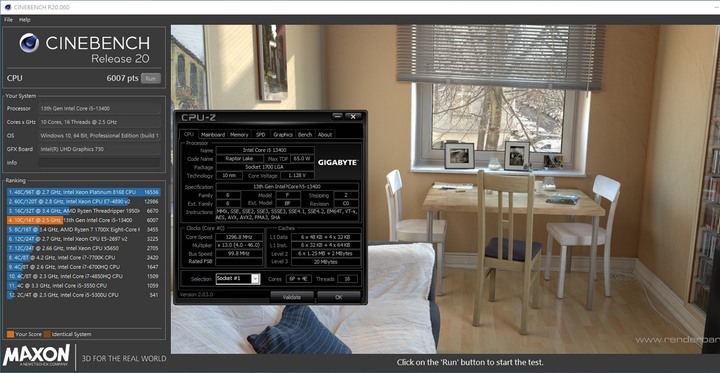Switch to the Memory tab in CPU-Z
This screenshot has height=373, width=720.
pos(239,135)
